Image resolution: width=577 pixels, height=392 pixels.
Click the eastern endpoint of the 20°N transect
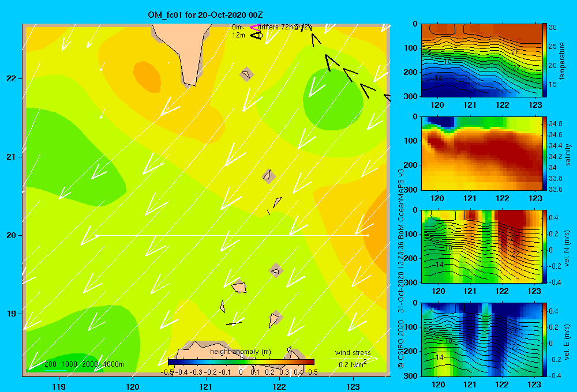[x=368, y=235]
